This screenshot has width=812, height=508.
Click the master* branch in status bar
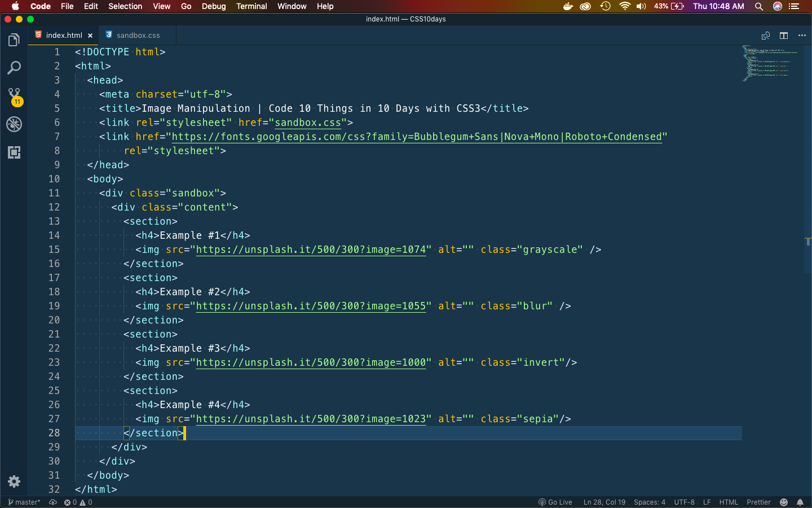24,502
